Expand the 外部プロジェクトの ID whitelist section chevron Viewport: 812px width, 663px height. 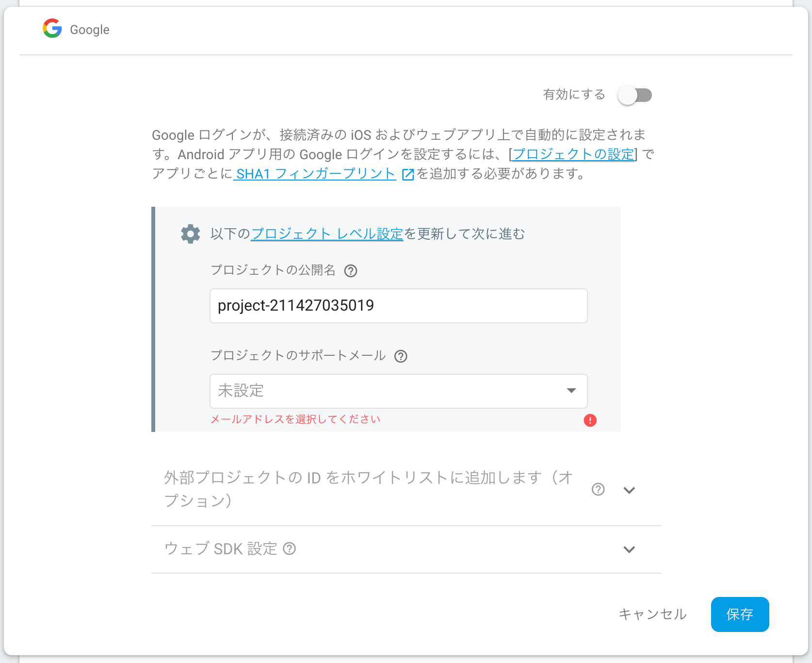click(629, 490)
